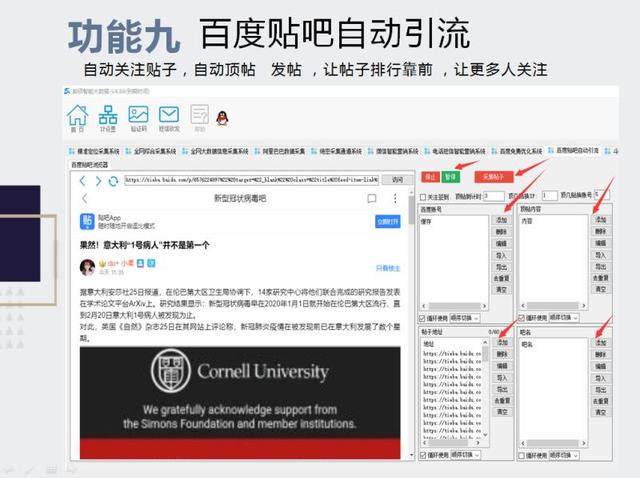Click the 顶几贴换账号 input field

point(602,195)
